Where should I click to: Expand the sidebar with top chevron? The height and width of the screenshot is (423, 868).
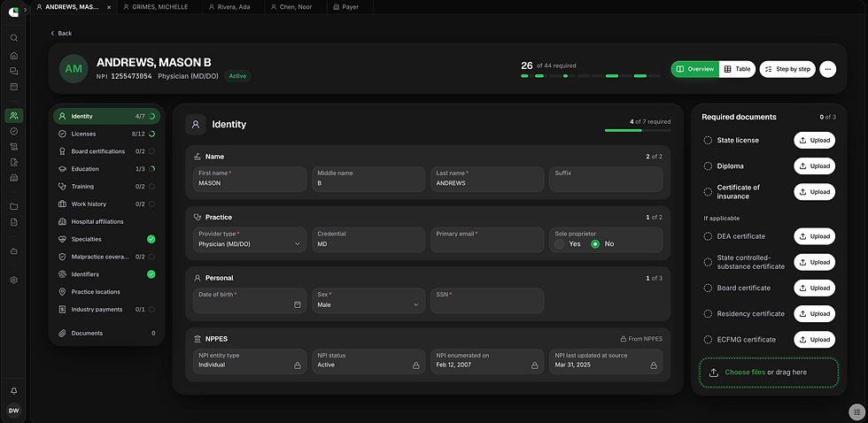[25, 10]
